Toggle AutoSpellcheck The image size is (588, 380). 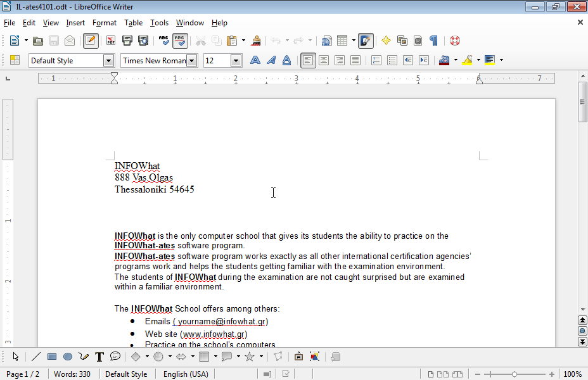[x=180, y=41]
